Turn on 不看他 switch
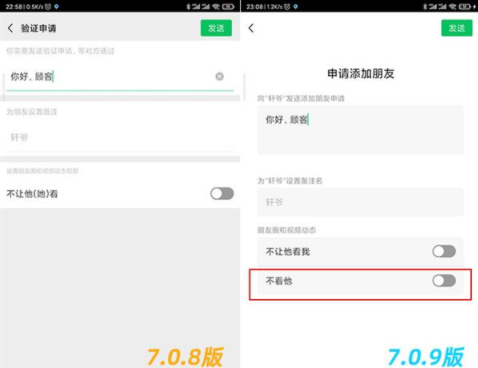Image resolution: width=478 pixels, height=368 pixels. tap(444, 281)
